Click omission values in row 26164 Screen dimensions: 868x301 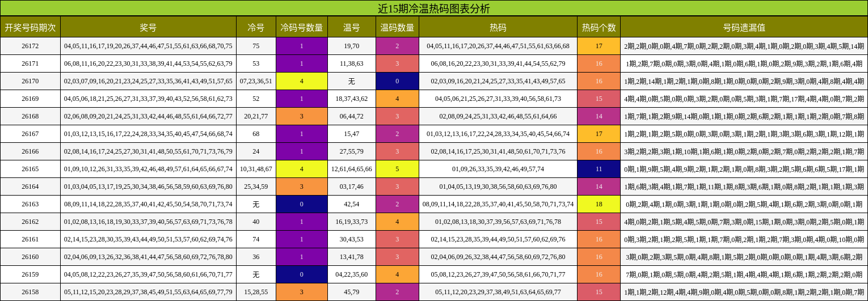point(744,186)
